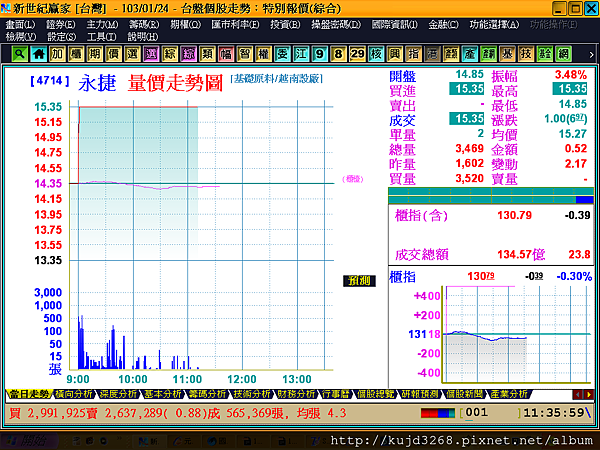Open the cyan 產 toolbar icon
600x450 pixels.
pos(470,54)
